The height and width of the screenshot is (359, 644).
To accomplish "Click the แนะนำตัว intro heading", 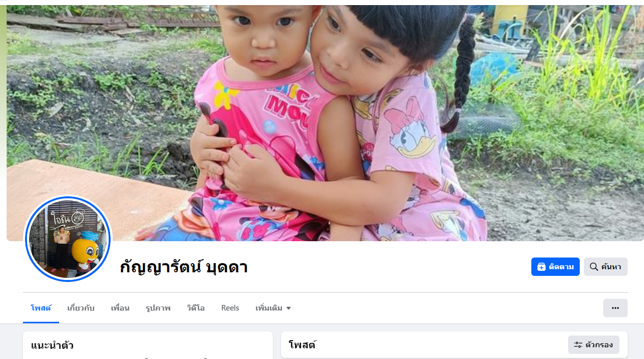I will tap(52, 345).
